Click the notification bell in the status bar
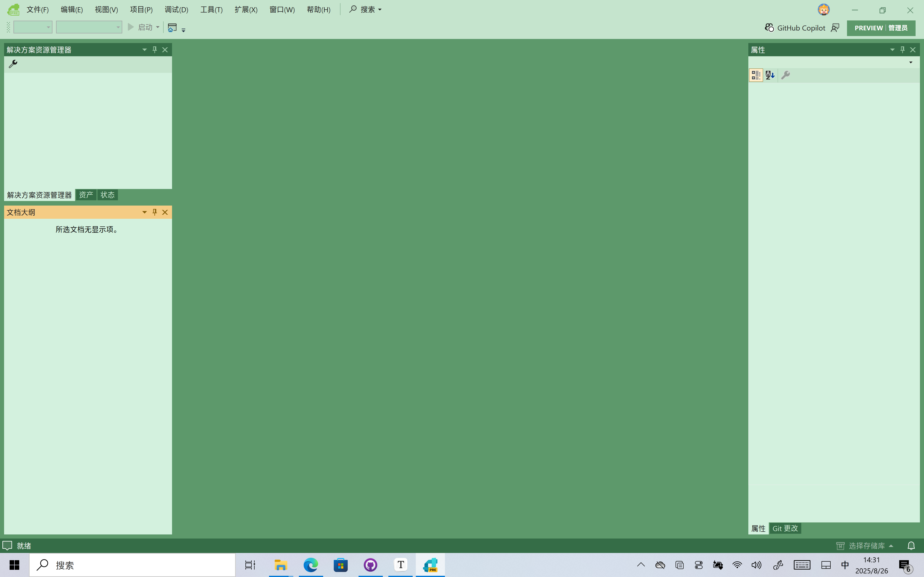The height and width of the screenshot is (577, 924). [911, 546]
